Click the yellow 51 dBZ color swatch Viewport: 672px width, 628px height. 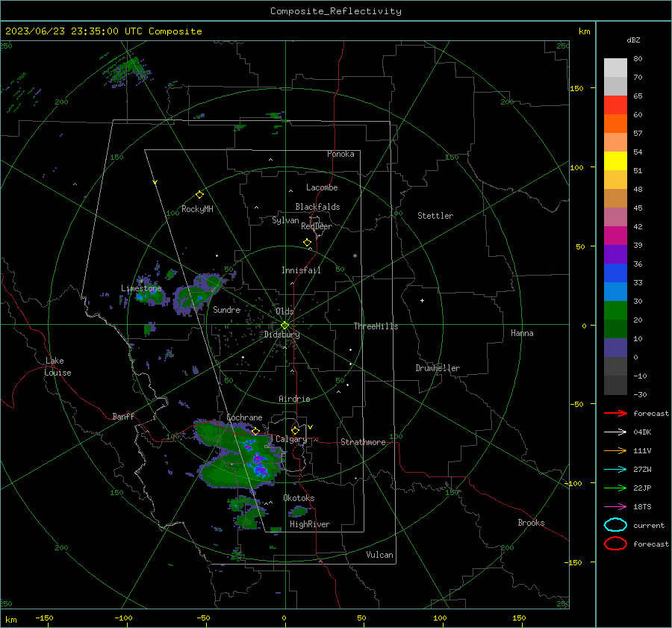pyautogui.click(x=615, y=161)
